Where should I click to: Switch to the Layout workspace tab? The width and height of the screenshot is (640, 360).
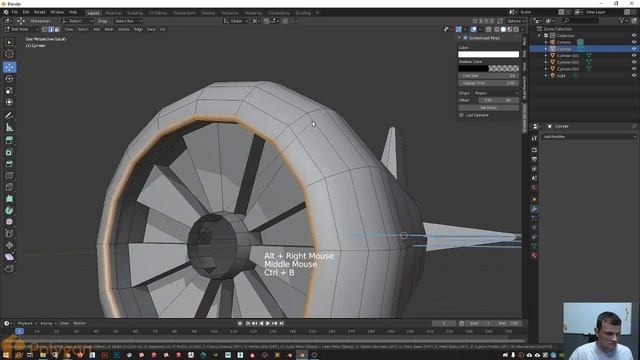[93, 13]
